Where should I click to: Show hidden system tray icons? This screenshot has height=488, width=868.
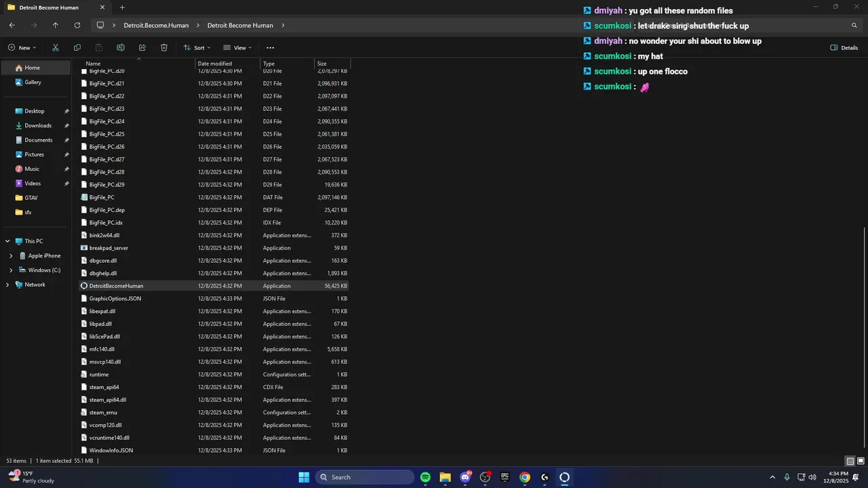coord(772,477)
